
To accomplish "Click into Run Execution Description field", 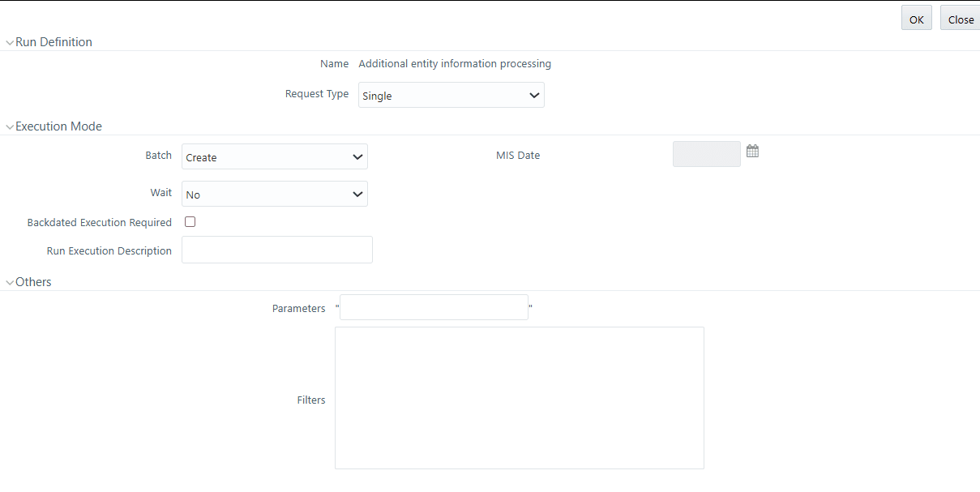I will tap(277, 250).
